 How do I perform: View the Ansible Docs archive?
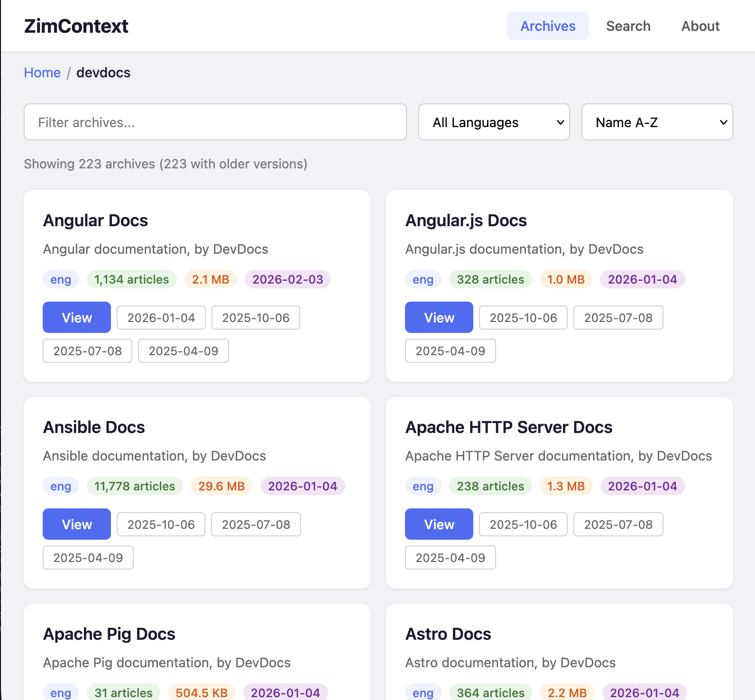(77, 524)
